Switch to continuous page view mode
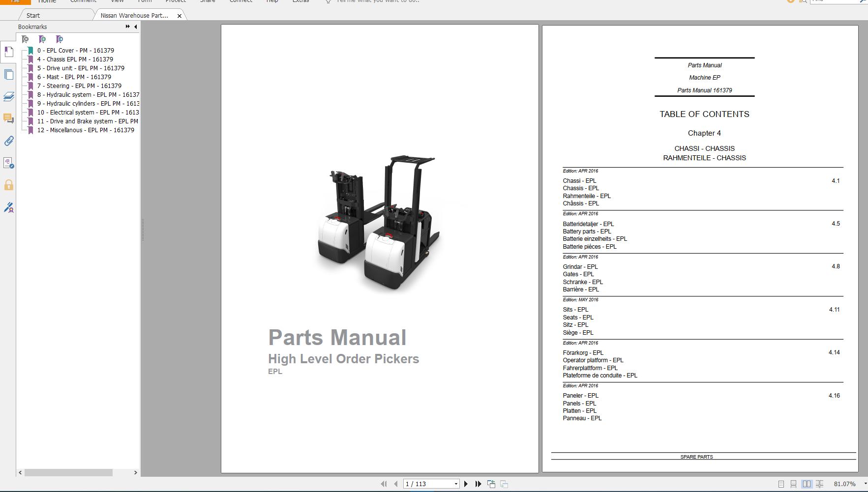This screenshot has width=868, height=492. pos(793,484)
